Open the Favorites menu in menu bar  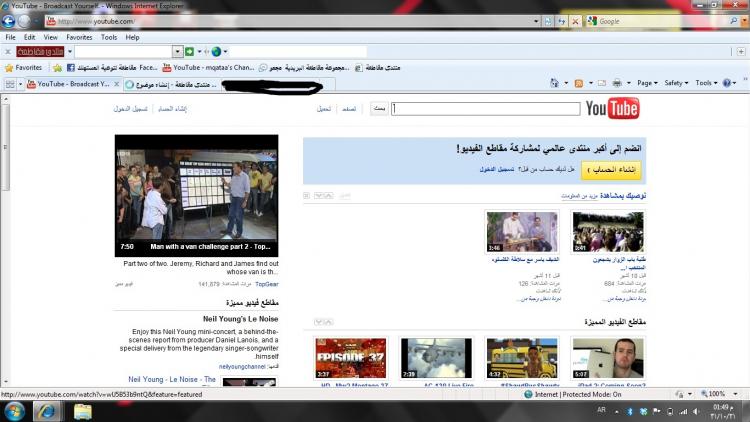(x=79, y=37)
